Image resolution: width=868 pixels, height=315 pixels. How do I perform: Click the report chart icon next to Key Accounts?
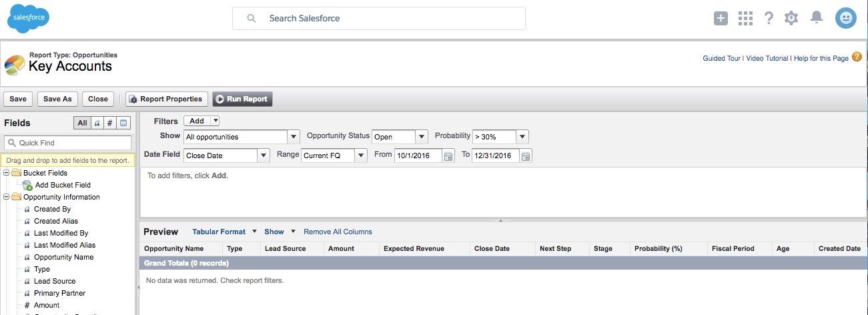click(15, 65)
